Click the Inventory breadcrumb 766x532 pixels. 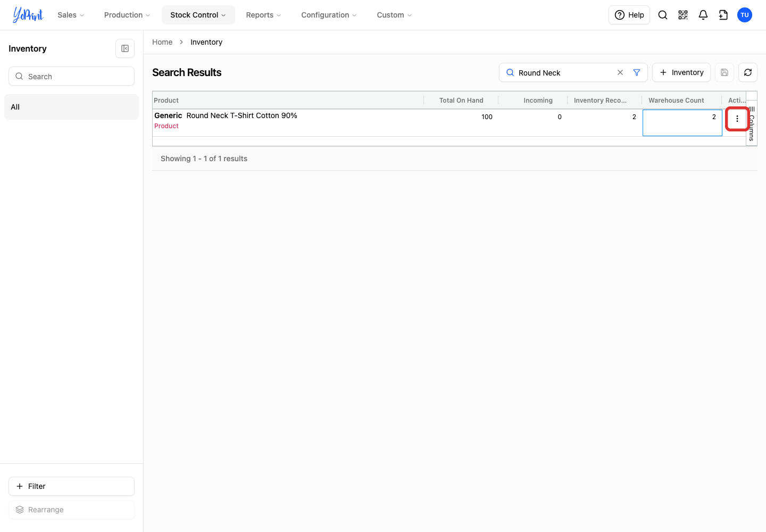click(206, 42)
